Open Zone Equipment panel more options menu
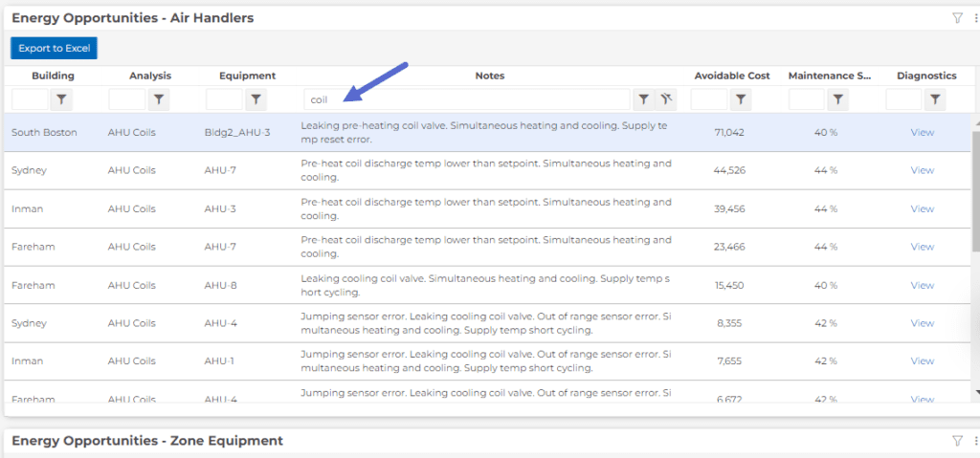Viewport: 980px width, 458px height. click(x=975, y=441)
